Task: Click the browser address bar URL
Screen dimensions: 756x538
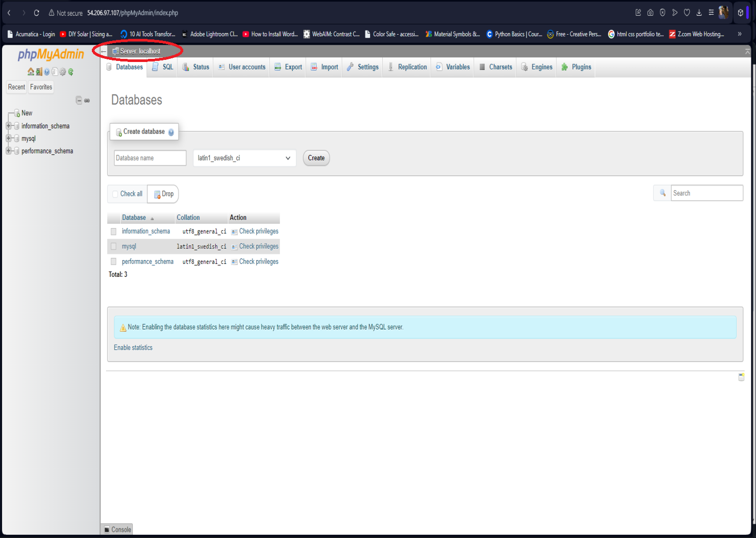Action: click(132, 13)
